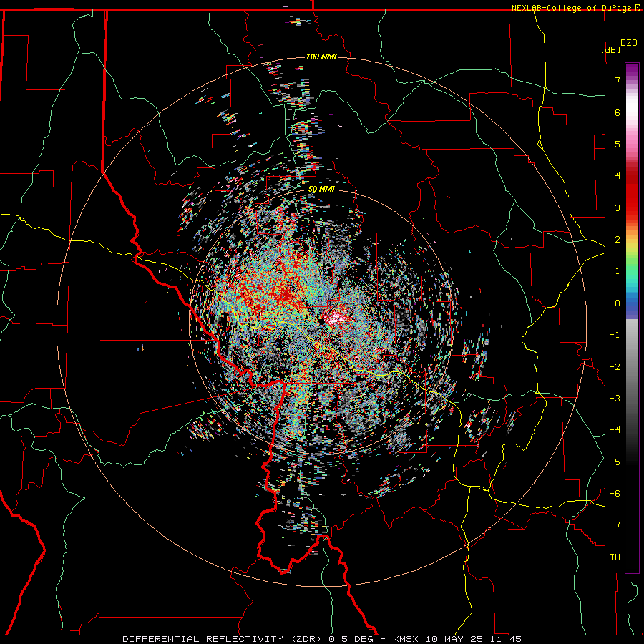Click the -7 value on the color scale
644x644 pixels.
tap(615, 525)
